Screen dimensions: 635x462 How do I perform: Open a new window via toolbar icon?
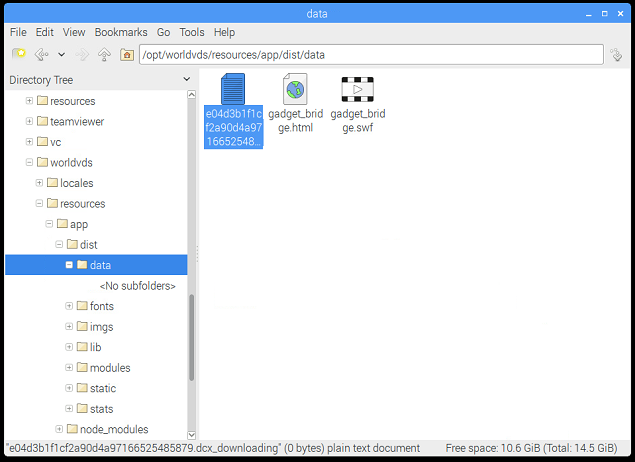point(19,54)
